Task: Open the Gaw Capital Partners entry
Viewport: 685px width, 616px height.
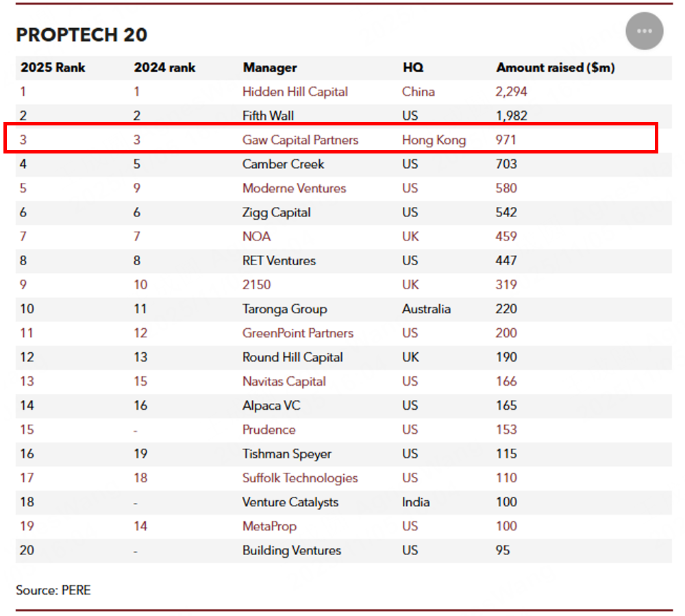Action: click(x=300, y=139)
